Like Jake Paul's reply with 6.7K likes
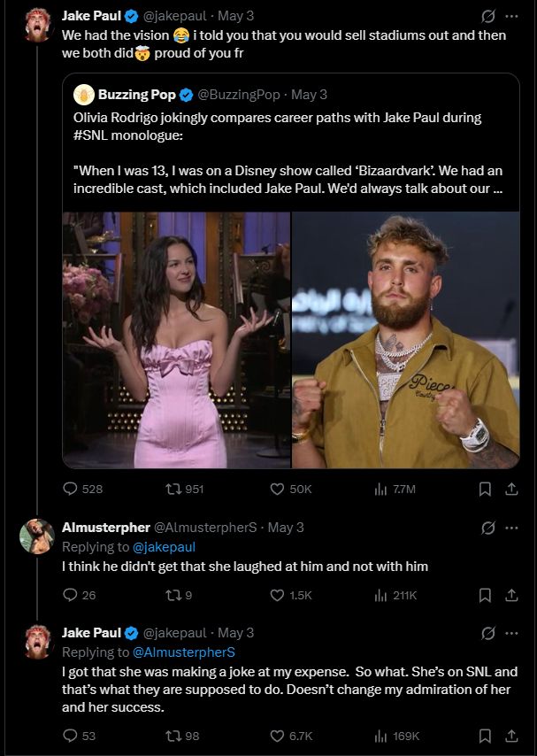 pyautogui.click(x=291, y=737)
